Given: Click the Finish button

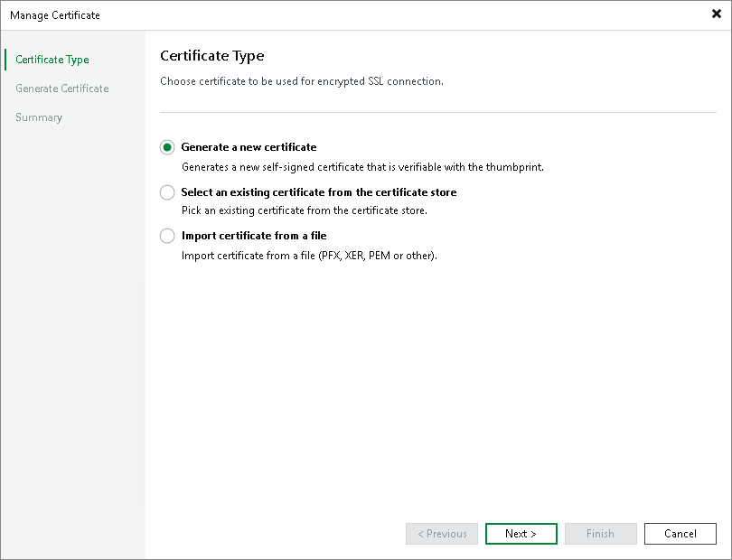Looking at the screenshot, I should [600, 533].
